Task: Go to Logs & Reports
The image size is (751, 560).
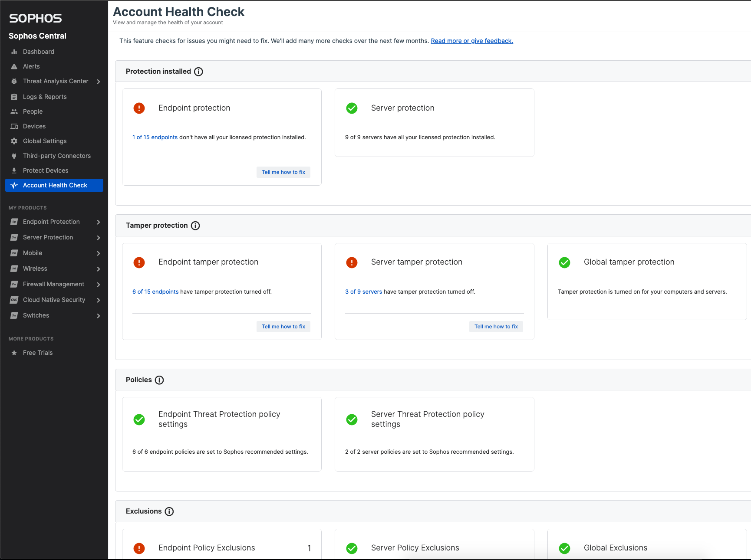Action: 45,97
